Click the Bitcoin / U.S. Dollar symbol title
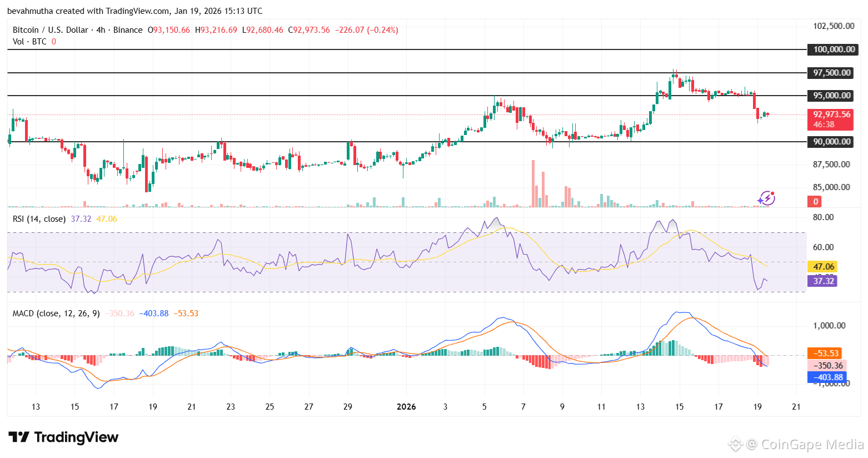Image resolution: width=868 pixels, height=458 pixels. click(x=50, y=29)
